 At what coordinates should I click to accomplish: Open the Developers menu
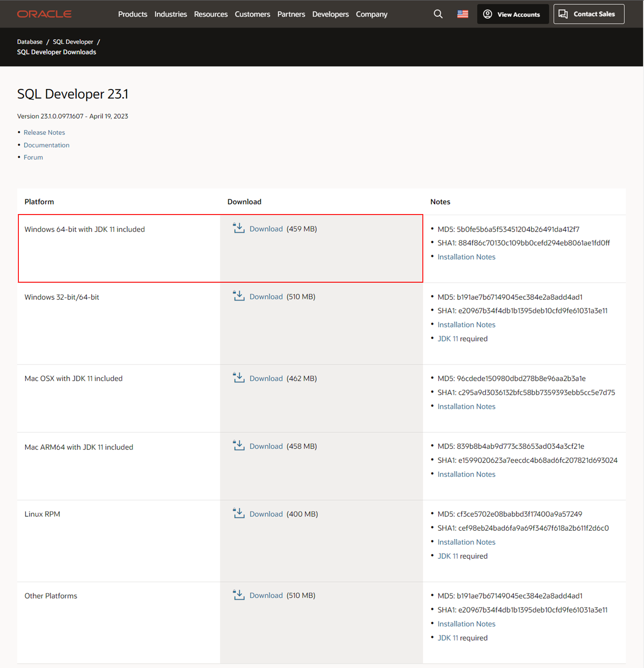click(330, 14)
